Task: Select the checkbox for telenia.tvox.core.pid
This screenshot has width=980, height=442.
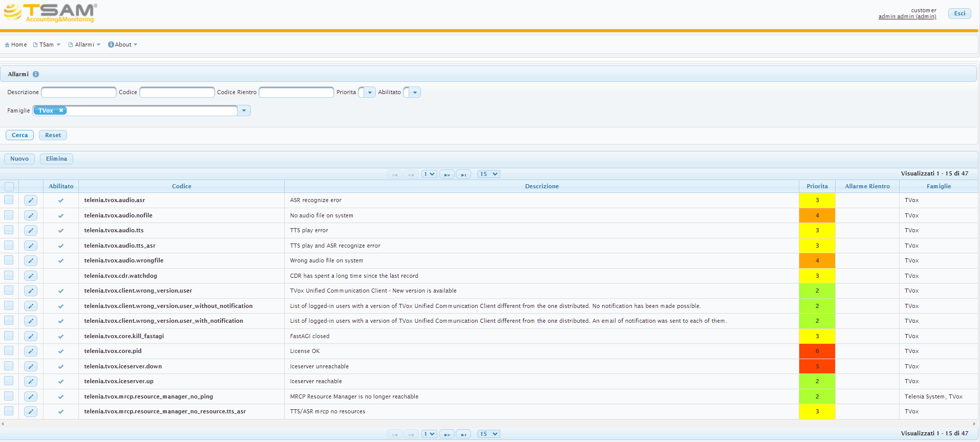Action: [x=9, y=350]
